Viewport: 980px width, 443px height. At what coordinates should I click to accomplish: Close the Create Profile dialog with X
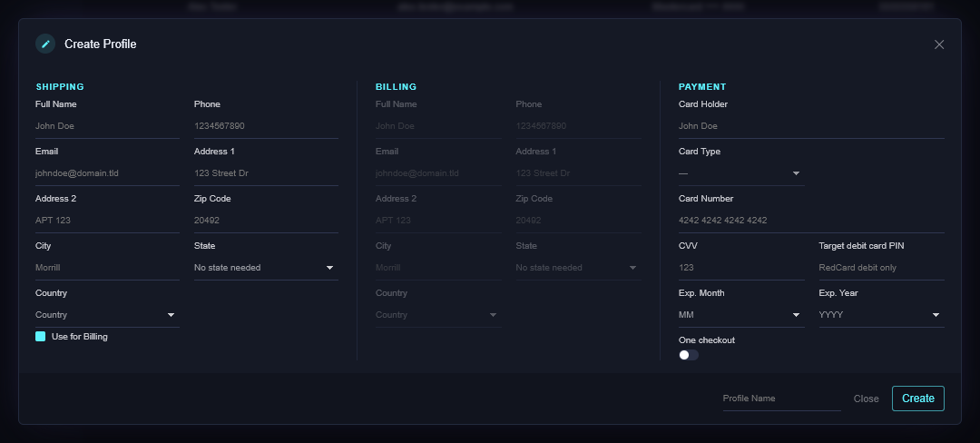tap(939, 44)
